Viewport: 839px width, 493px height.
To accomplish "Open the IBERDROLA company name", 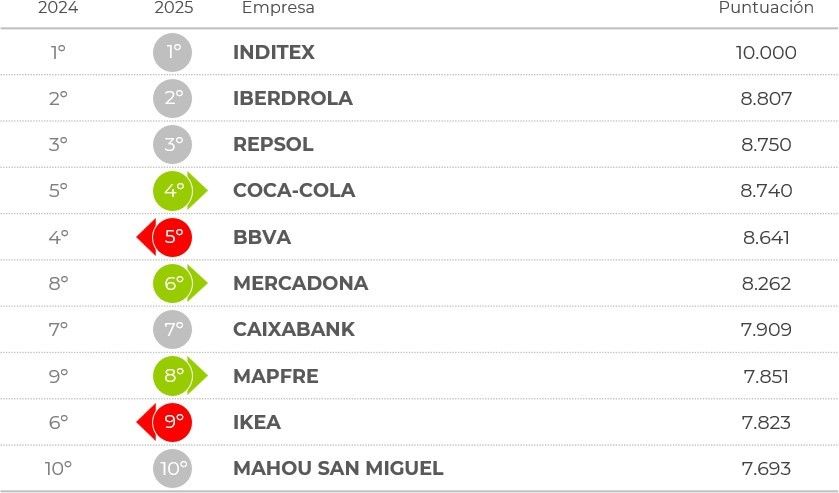I will tap(292, 98).
